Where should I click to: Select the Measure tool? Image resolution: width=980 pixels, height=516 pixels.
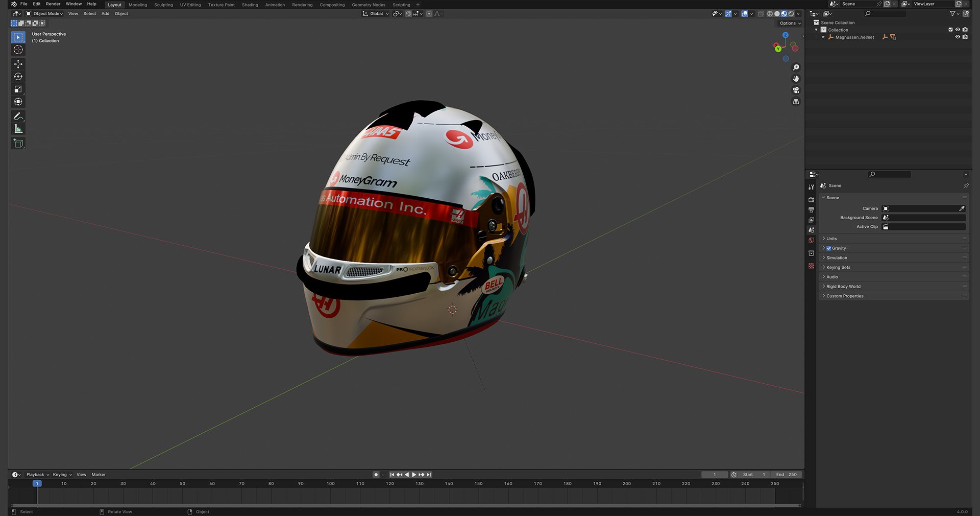point(18,129)
